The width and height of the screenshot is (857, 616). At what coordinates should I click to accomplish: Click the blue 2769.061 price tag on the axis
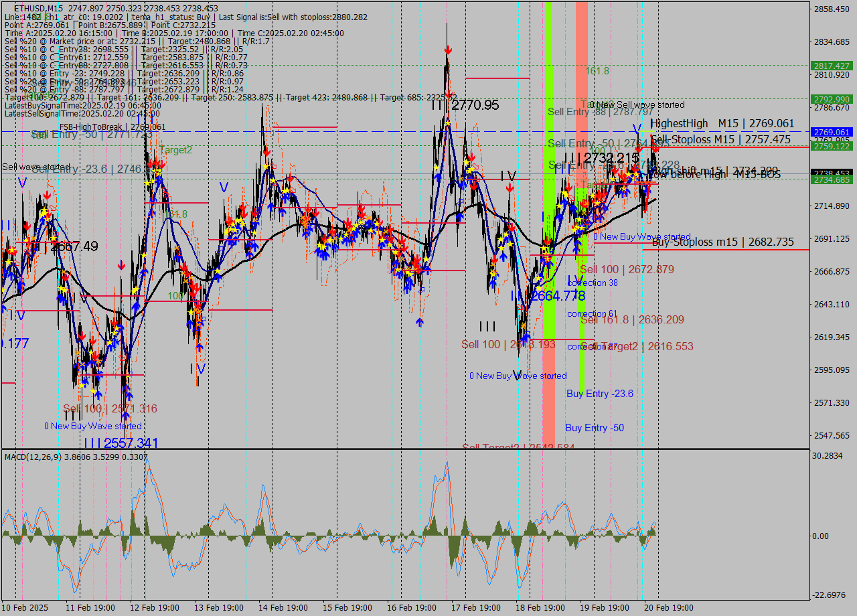pyautogui.click(x=830, y=132)
